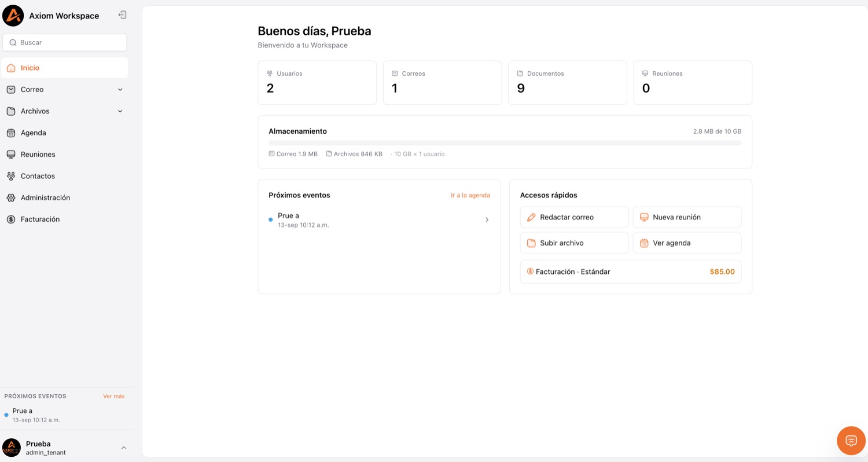Click the folder icon on Subir archivo
Screen dimensions: 868x462
tap(531, 243)
